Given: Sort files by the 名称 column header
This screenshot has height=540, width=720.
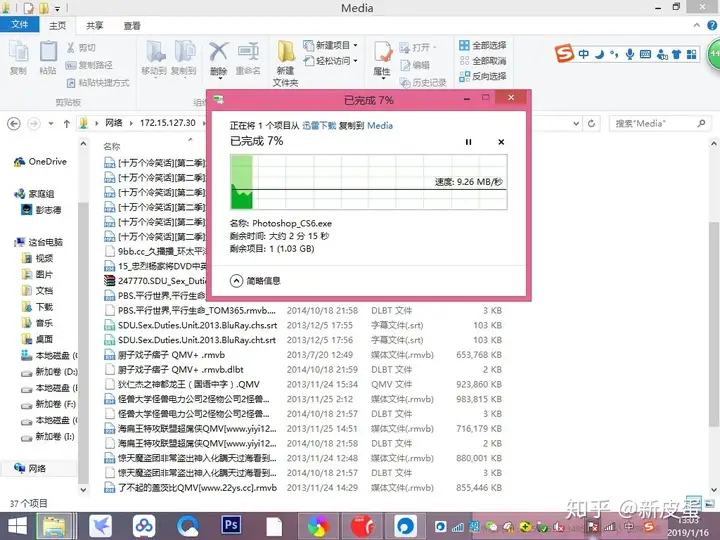Looking at the screenshot, I should coord(112,146).
